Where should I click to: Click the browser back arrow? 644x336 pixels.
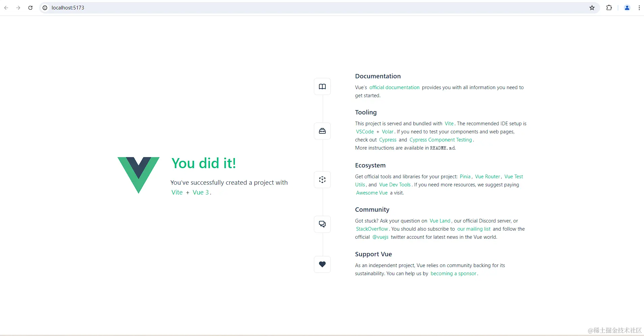pos(6,8)
